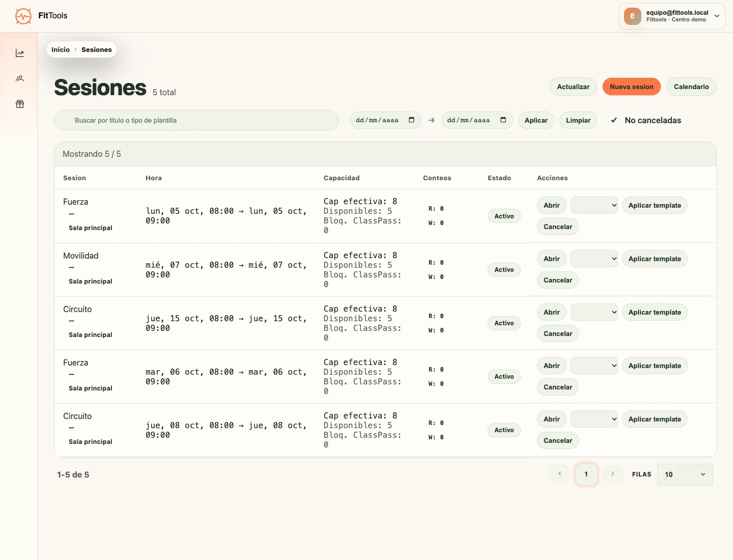The image size is (733, 560).
Task: Click the Hora column header
Action: [x=154, y=178]
